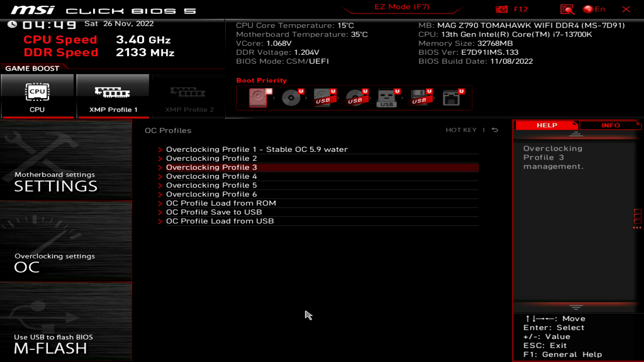Click the date Sat 26 Nov, 2022
This screenshot has height=362, width=644.
tap(119, 24)
